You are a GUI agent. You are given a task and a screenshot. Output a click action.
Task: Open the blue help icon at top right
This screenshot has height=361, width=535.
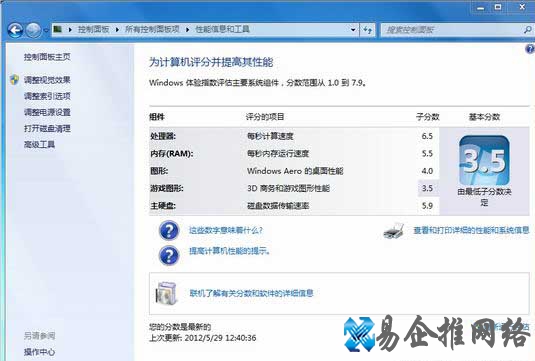point(530,49)
